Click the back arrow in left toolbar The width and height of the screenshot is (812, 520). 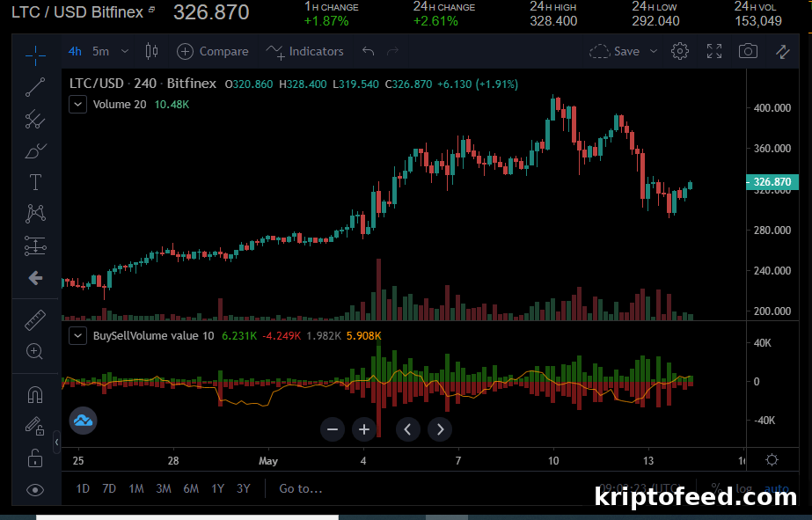click(x=35, y=278)
